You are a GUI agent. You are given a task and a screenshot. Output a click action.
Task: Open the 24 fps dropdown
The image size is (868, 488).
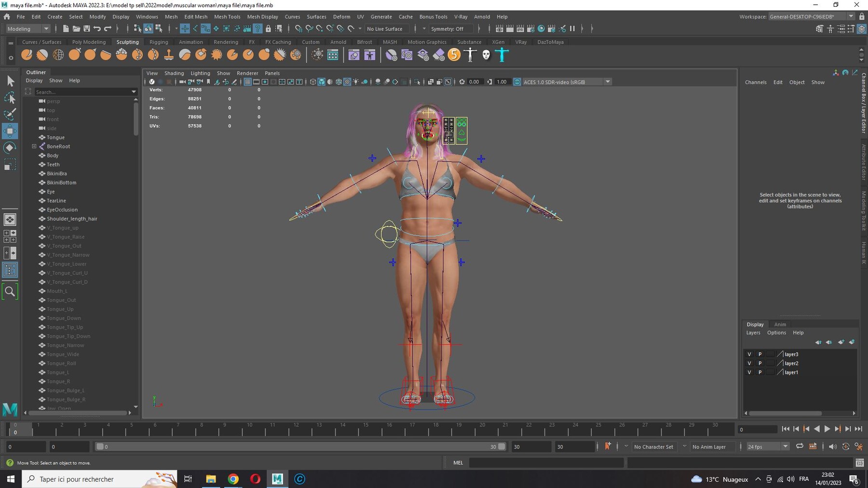[768, 447]
